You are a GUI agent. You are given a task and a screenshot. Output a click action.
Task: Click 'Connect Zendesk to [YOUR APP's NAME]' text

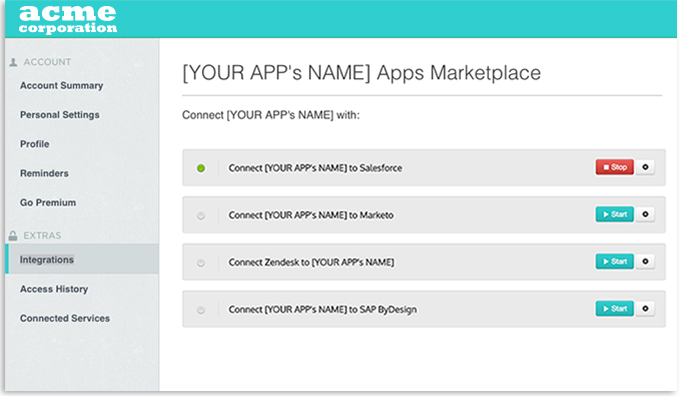[311, 262]
